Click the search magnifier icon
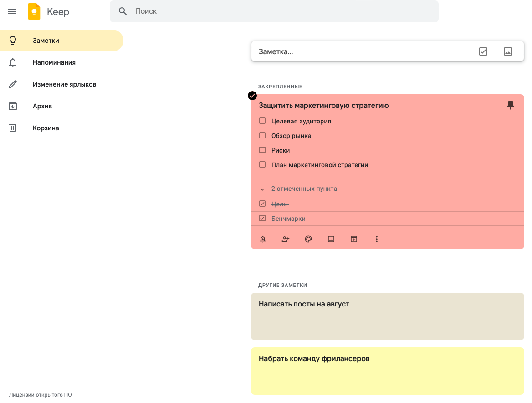The height and width of the screenshot is (403, 532). (123, 11)
